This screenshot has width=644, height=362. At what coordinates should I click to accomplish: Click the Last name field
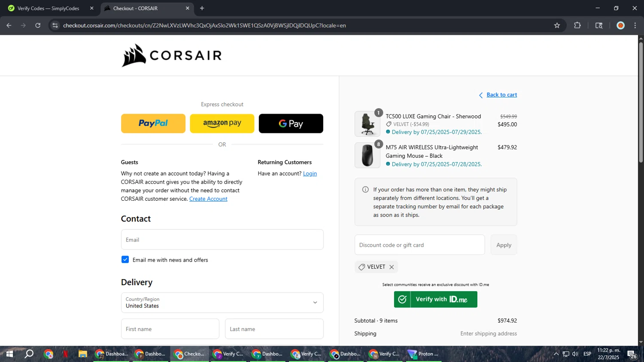click(x=274, y=329)
